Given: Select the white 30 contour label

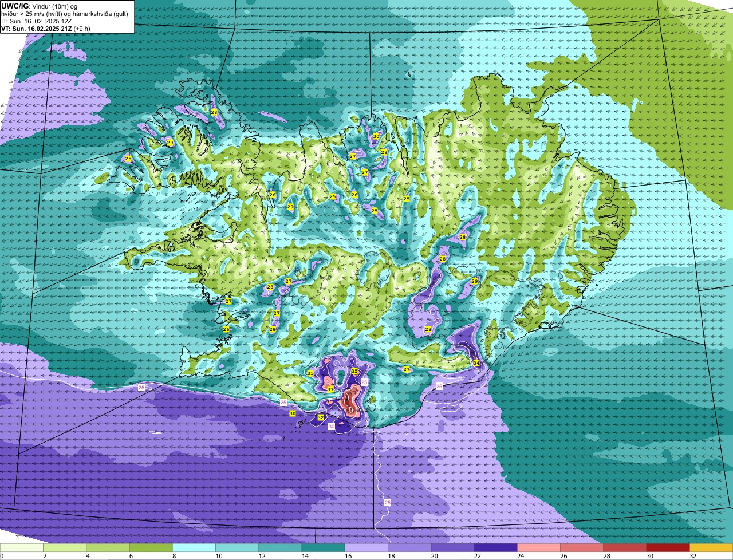Looking at the screenshot, I should [x=332, y=426].
